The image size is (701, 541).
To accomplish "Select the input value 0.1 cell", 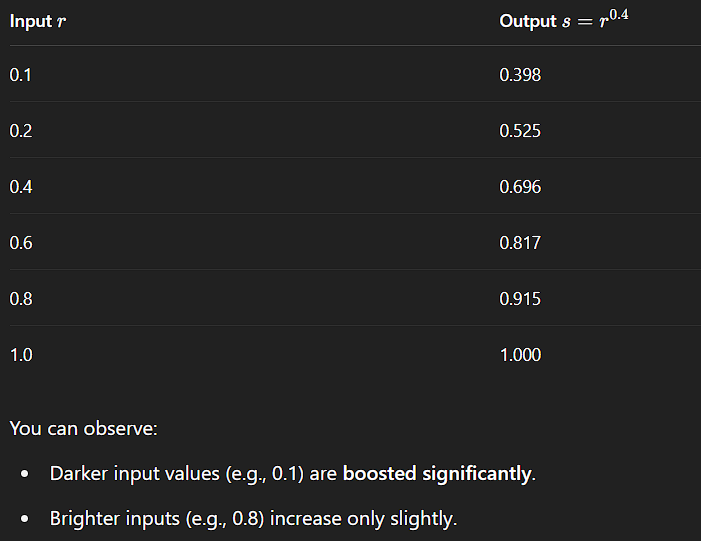I will click(x=20, y=75).
